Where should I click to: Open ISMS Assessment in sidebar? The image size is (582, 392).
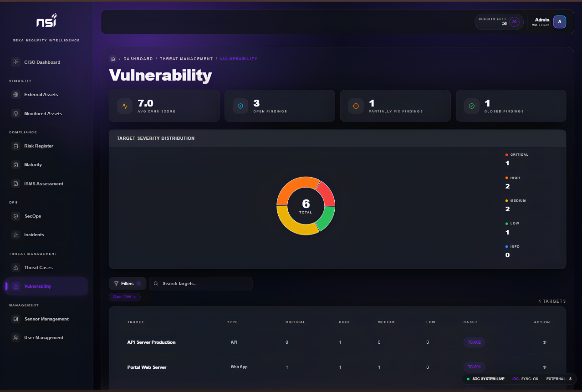coord(46,184)
